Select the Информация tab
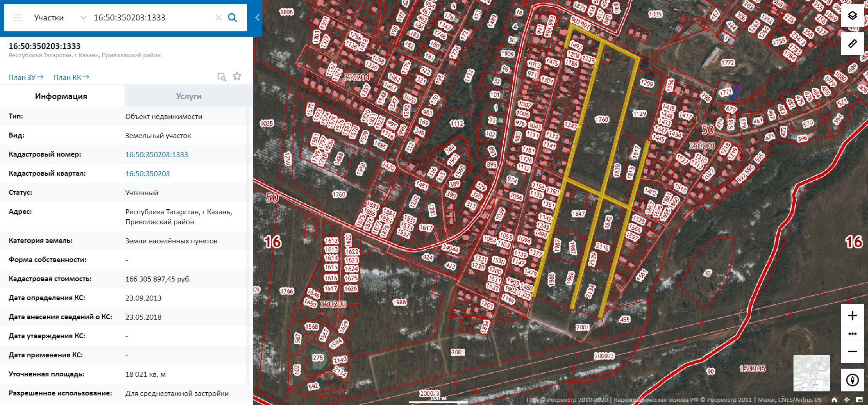The width and height of the screenshot is (868, 405). click(61, 96)
